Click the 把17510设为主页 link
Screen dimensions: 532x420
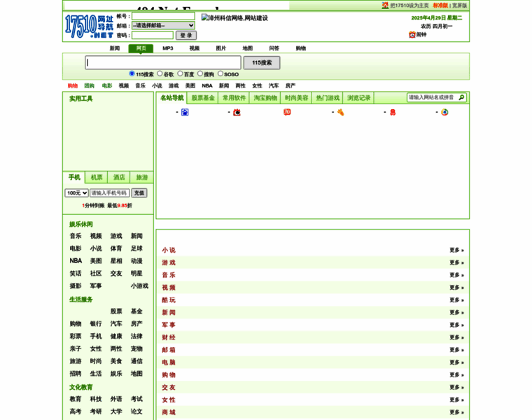point(409,6)
